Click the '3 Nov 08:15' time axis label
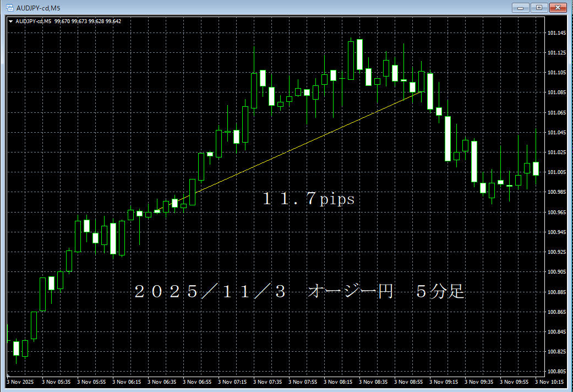The height and width of the screenshot is (392, 573). pyautogui.click(x=338, y=382)
